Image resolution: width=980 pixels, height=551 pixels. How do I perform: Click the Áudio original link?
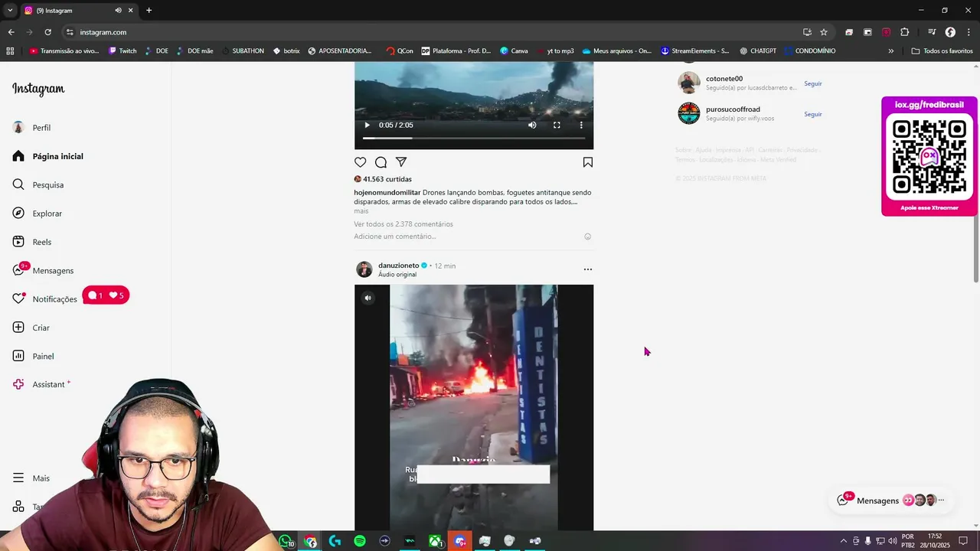[x=397, y=275]
